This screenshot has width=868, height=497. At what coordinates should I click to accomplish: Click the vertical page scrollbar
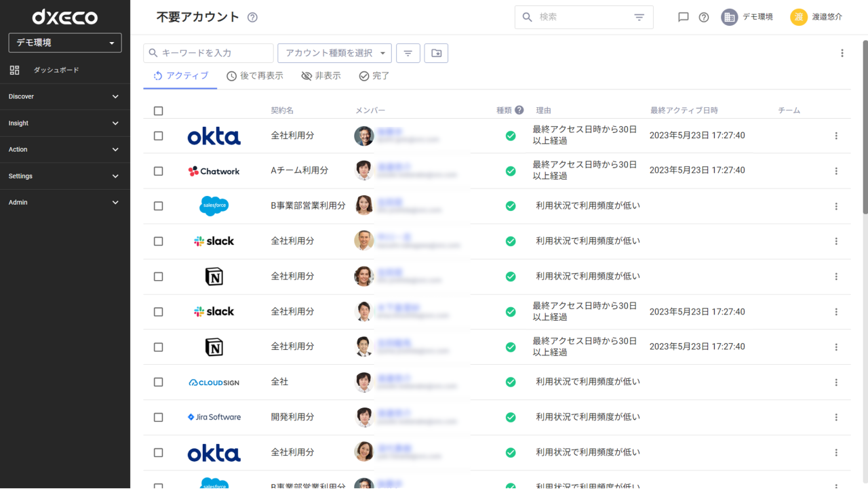pyautogui.click(x=865, y=127)
